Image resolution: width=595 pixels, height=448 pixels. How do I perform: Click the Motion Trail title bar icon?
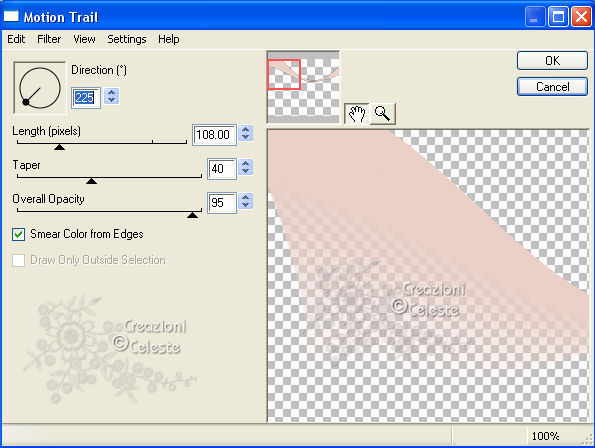pos(11,16)
